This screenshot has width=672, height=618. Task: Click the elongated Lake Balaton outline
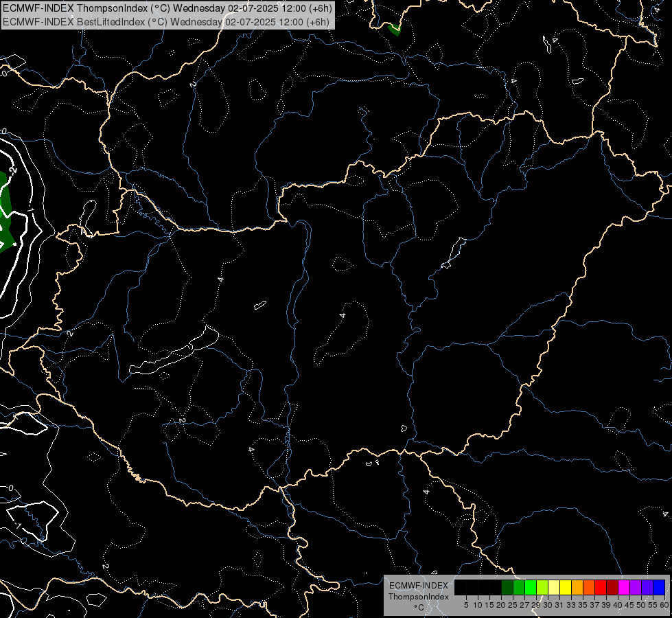(174, 352)
